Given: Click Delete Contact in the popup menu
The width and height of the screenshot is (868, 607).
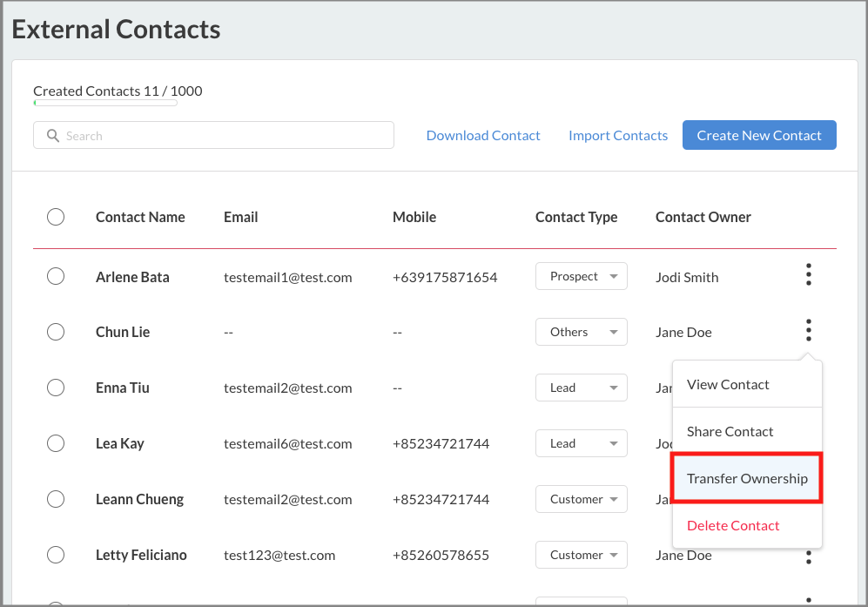Looking at the screenshot, I should point(747,526).
